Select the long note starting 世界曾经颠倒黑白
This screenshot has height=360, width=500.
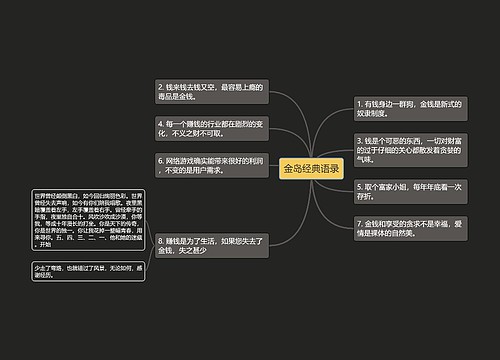(x=88, y=220)
